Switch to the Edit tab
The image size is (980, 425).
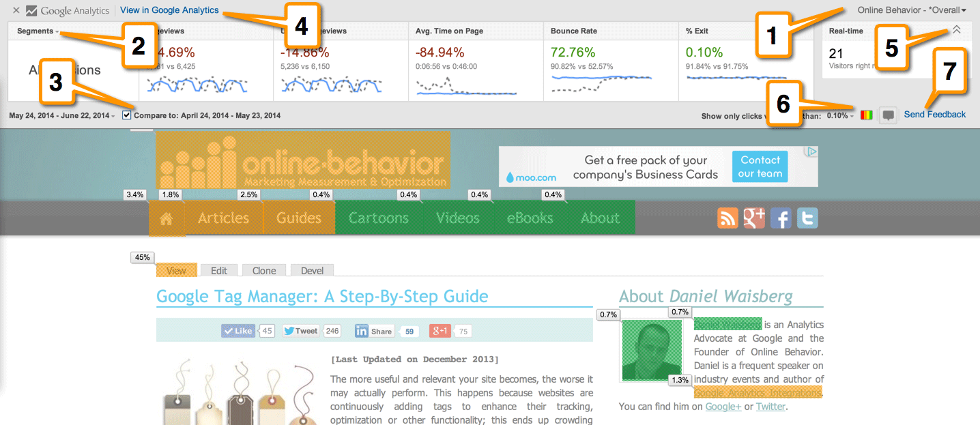[x=219, y=270]
